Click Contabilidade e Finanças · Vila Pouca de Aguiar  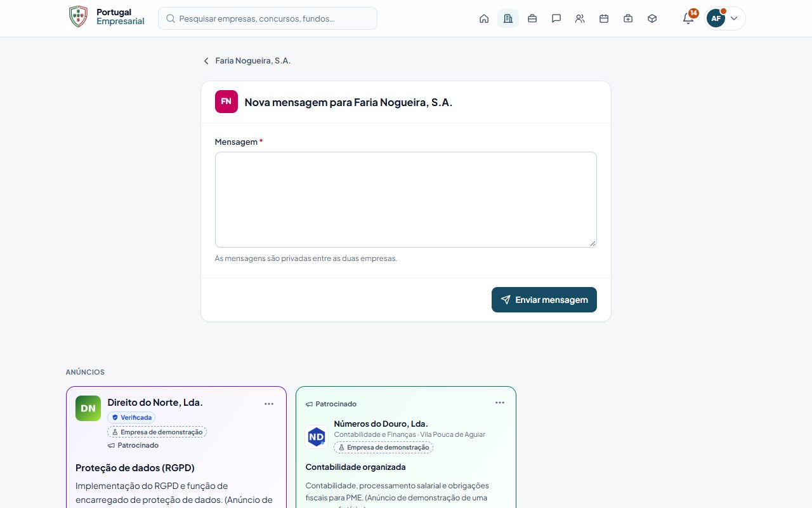pyautogui.click(x=410, y=434)
